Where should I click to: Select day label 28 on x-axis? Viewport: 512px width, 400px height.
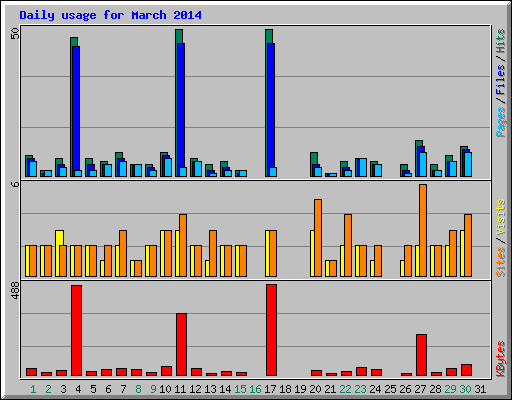coord(435,389)
